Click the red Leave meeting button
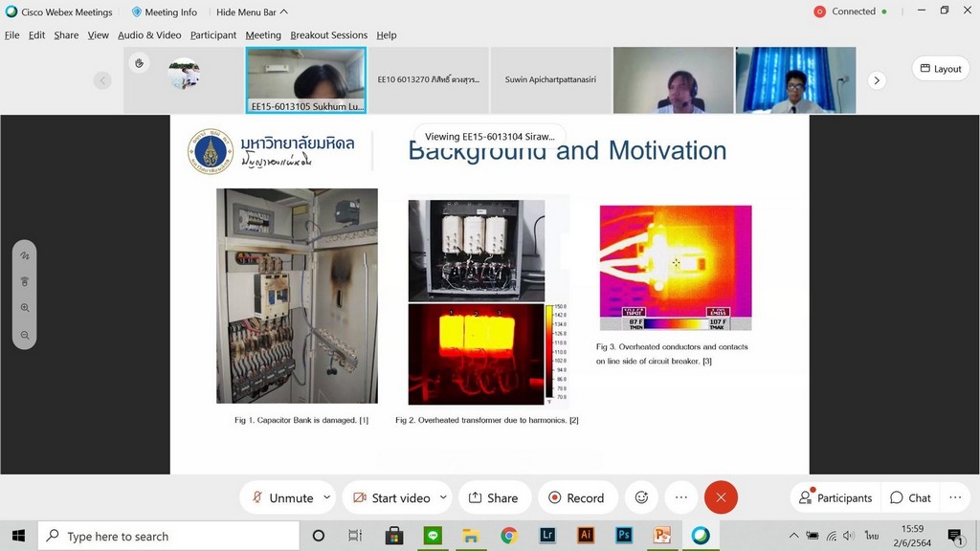980x551 pixels. [x=721, y=497]
